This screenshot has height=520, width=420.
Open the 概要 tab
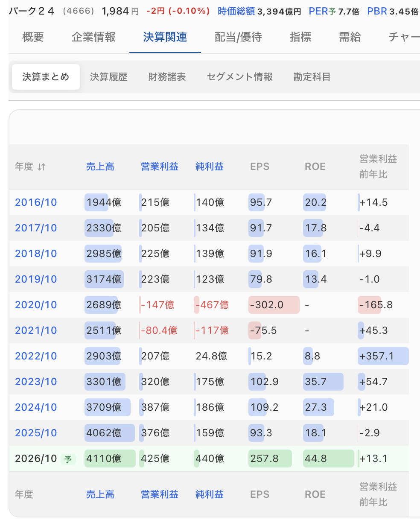pos(33,37)
